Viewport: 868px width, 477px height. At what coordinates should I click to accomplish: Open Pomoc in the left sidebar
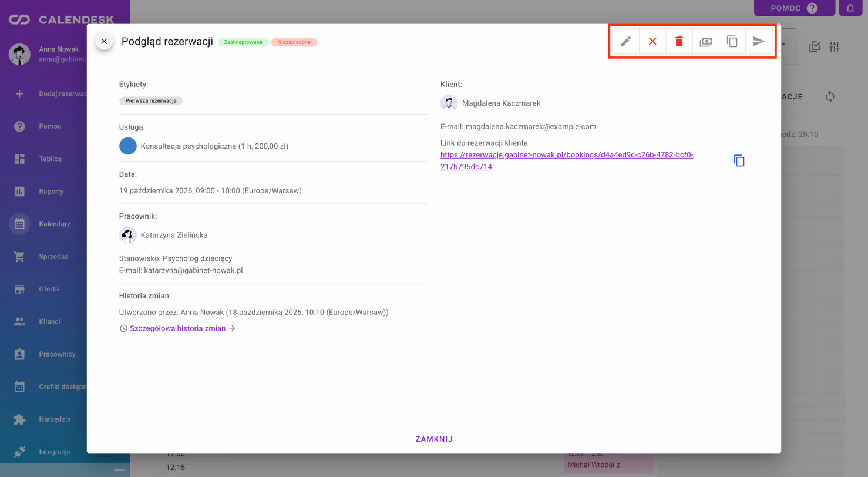50,126
